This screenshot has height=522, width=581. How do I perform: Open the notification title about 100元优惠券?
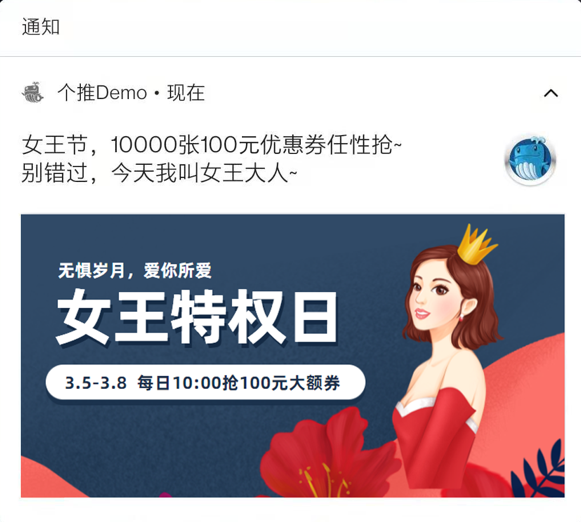pos(212,144)
